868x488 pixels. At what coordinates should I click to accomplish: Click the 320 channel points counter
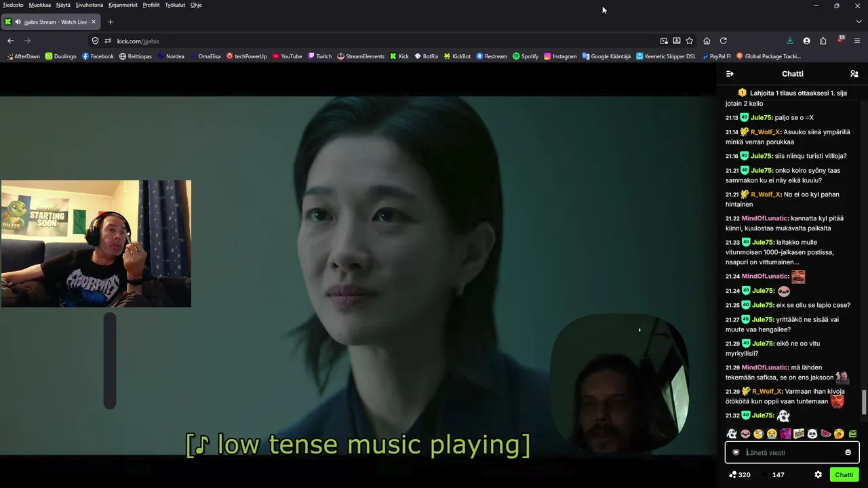[x=739, y=474]
